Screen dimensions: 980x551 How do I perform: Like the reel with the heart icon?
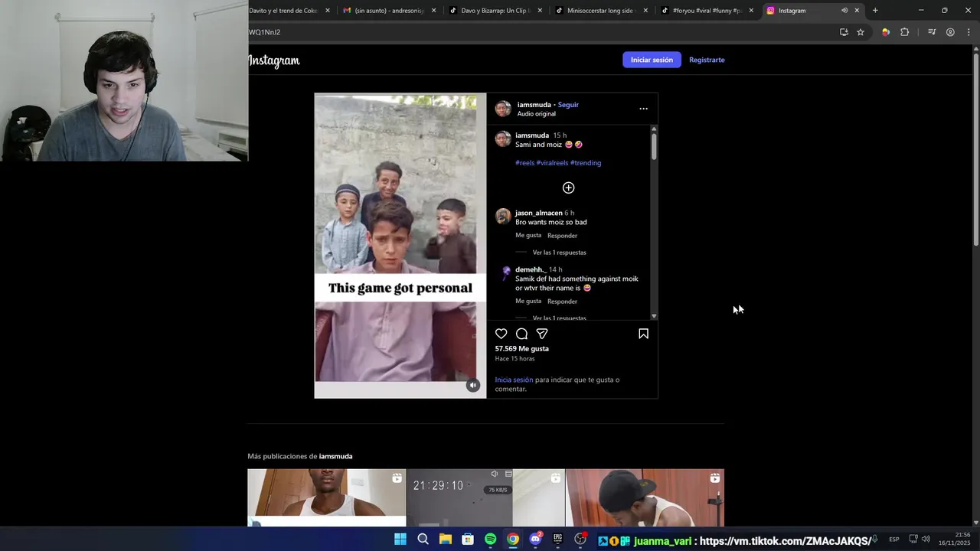click(501, 334)
